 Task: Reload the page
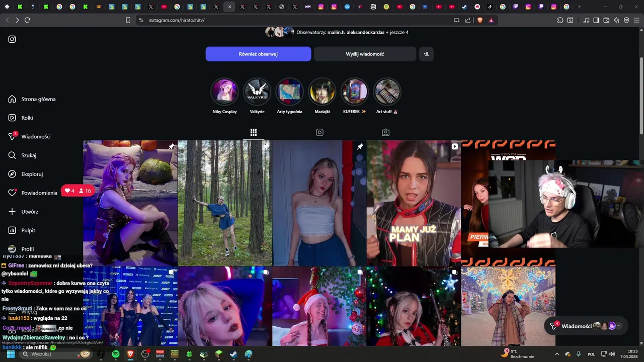[28, 20]
